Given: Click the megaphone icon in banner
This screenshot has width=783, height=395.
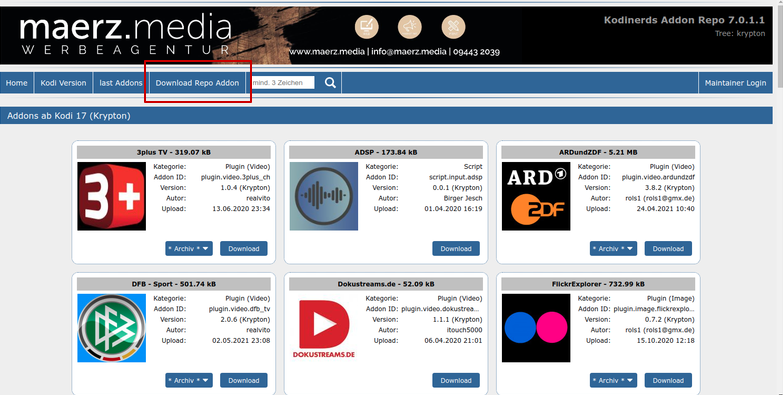Looking at the screenshot, I should pos(410,26).
